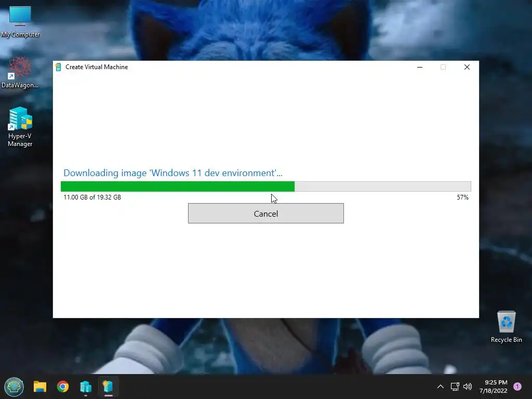Click the '11.00 GB of 19.32 GB' label

(x=92, y=197)
